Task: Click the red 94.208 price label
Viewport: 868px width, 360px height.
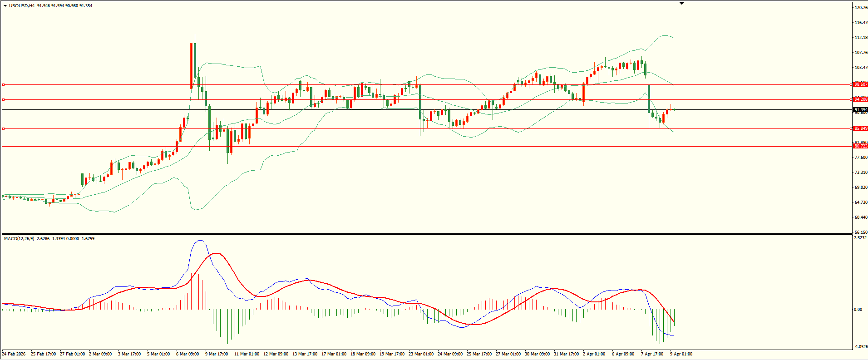Action: [x=860, y=99]
